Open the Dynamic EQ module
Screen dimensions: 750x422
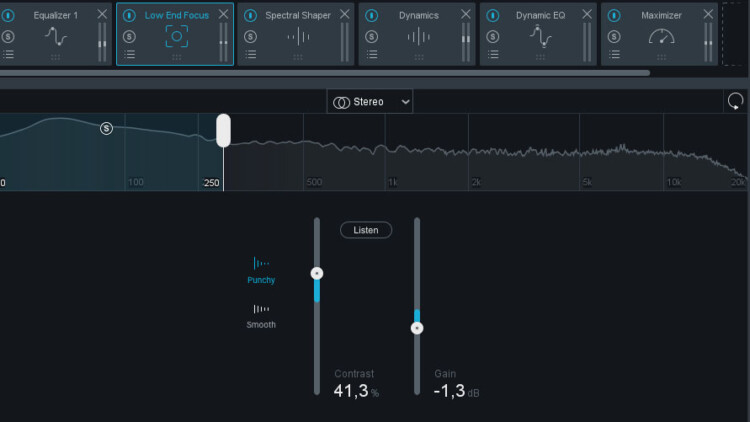(x=540, y=15)
